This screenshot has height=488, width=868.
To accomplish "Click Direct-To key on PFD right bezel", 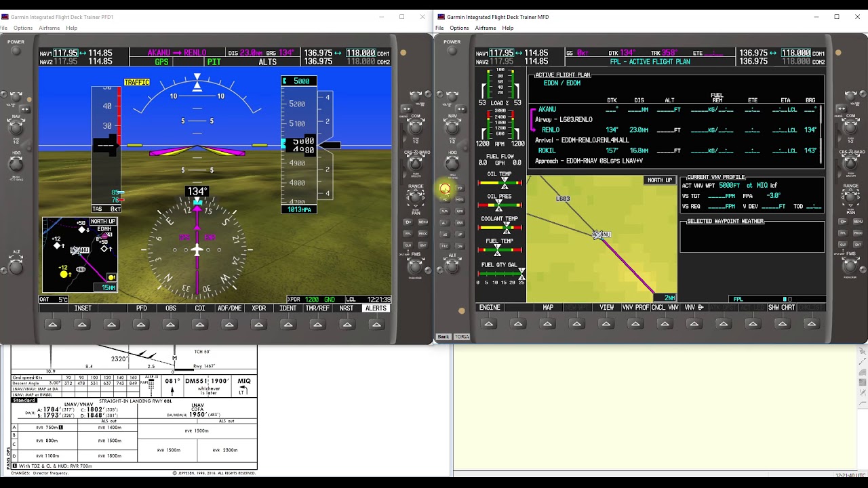I will (x=408, y=222).
